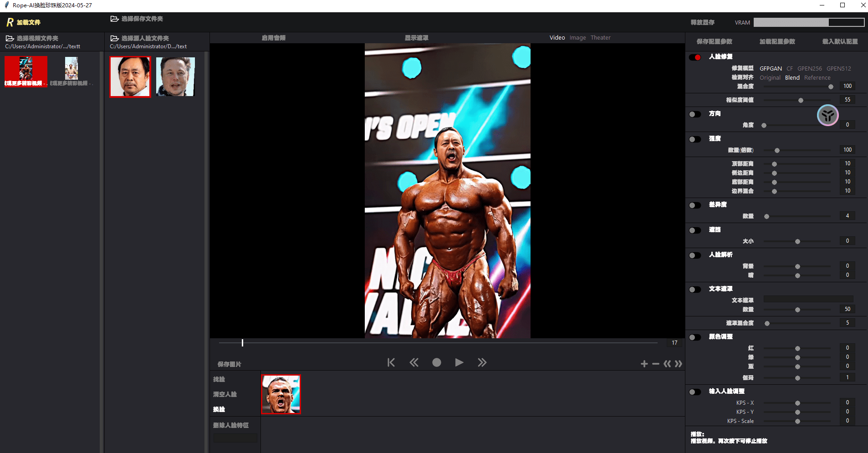Click the floating circular Y logo icon
868x453 pixels.
tap(827, 115)
